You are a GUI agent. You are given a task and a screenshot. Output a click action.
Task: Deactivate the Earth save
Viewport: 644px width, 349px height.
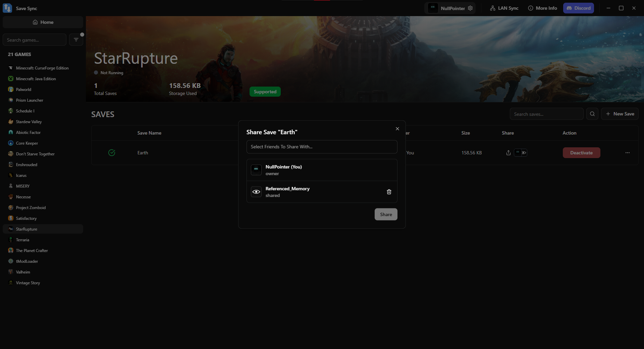click(x=582, y=153)
